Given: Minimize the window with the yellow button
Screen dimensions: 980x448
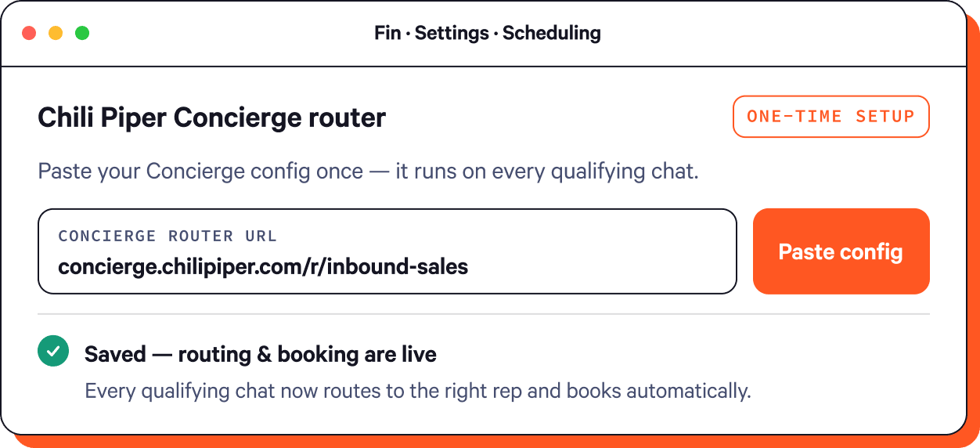Looking at the screenshot, I should tap(56, 33).
